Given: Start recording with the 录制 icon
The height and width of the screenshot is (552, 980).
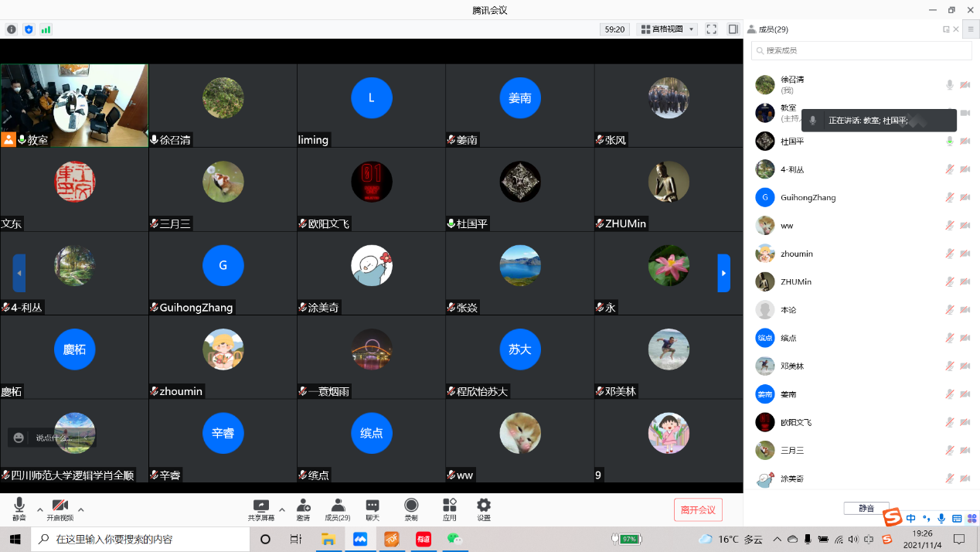Looking at the screenshot, I should (x=411, y=509).
